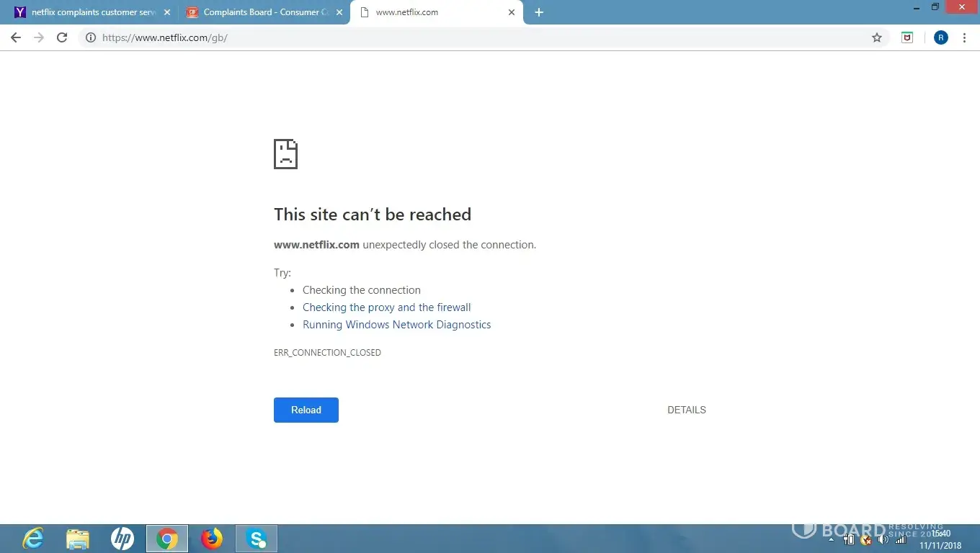Check the battery power tray icon
980x553 pixels.
tap(849, 539)
